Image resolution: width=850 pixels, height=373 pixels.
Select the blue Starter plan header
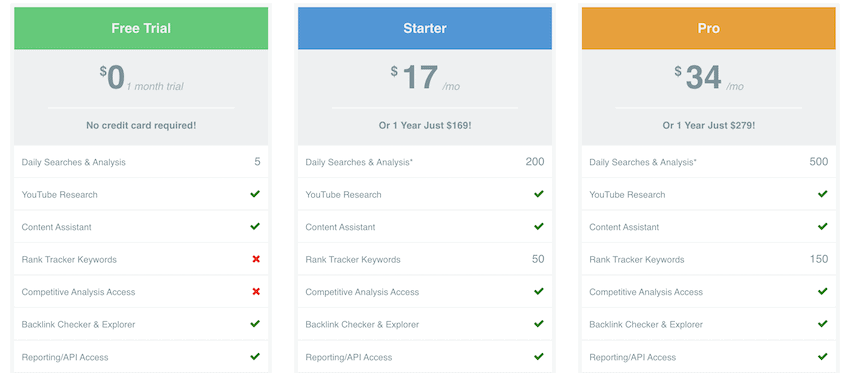[425, 28]
